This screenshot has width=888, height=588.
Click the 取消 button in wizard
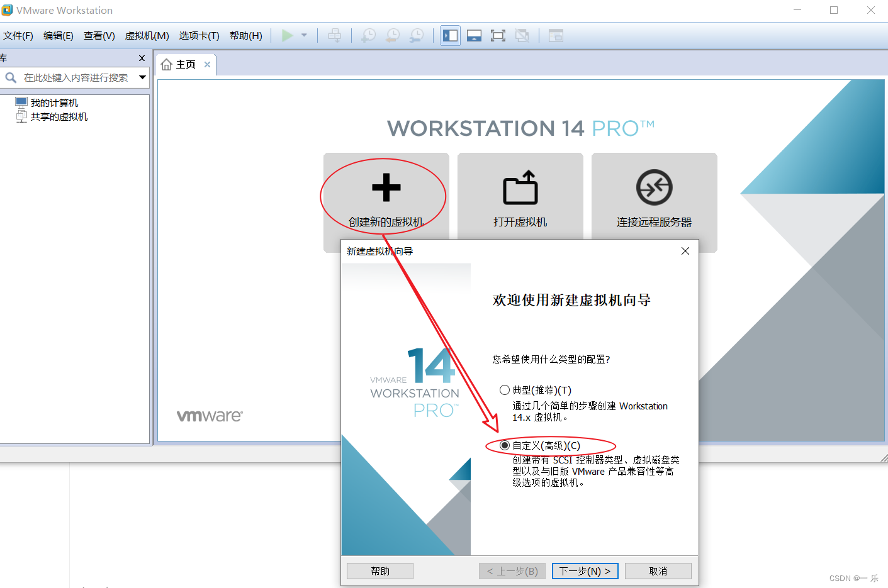point(658,571)
